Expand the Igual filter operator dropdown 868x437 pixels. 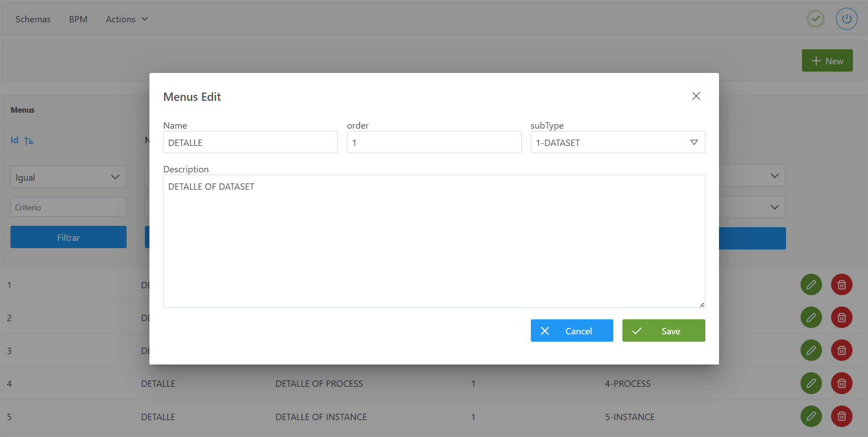(x=68, y=177)
